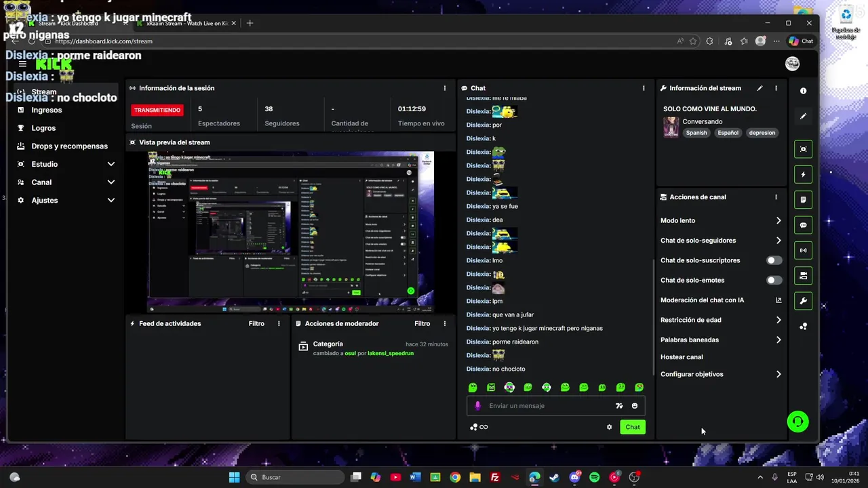Click the Spanish tag chip
Viewport: 868px width, 488px height.
(x=696, y=133)
